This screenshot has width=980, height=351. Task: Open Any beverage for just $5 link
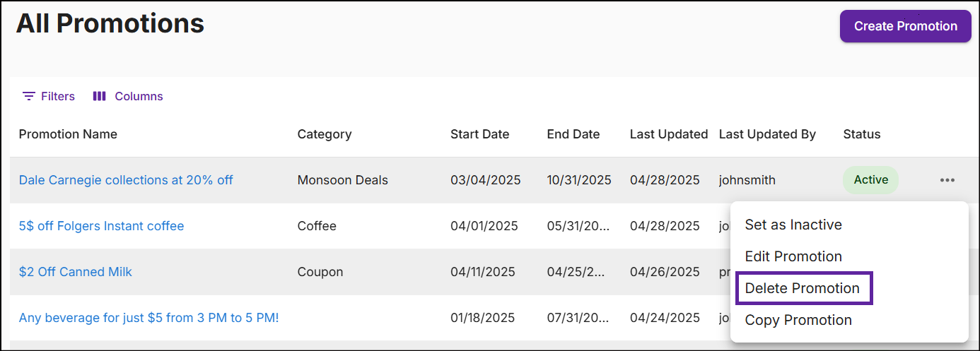coord(148,318)
